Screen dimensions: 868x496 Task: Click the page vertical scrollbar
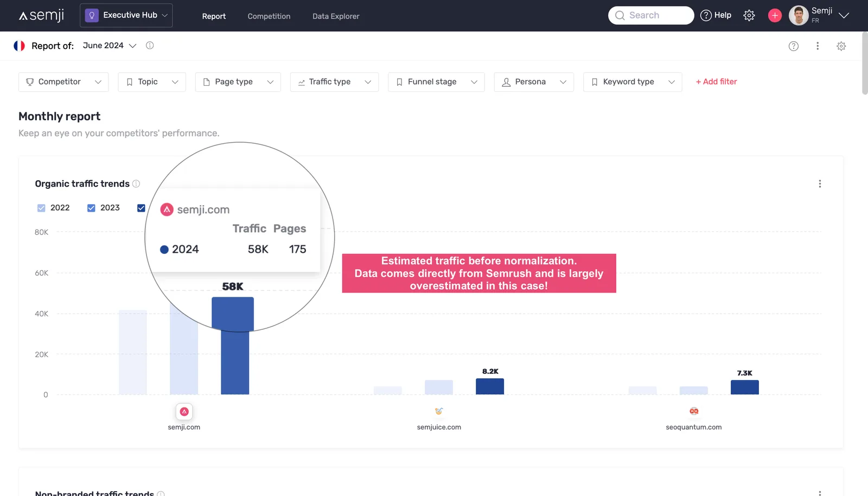coord(865,63)
